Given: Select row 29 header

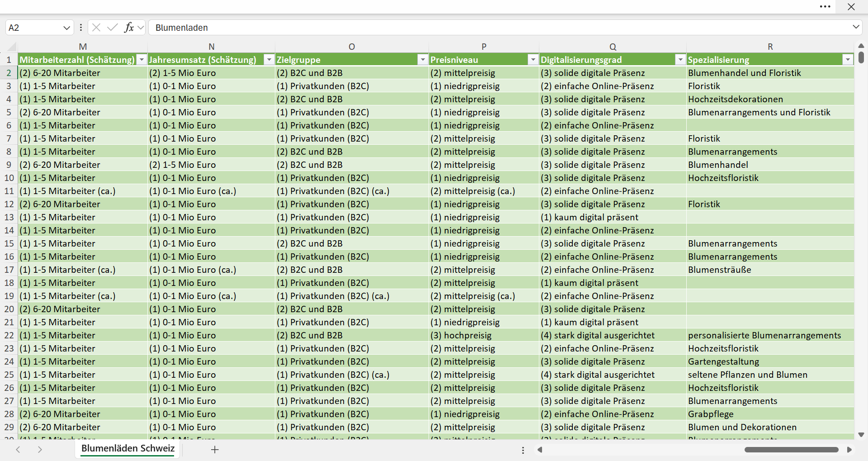Looking at the screenshot, I should coord(9,427).
